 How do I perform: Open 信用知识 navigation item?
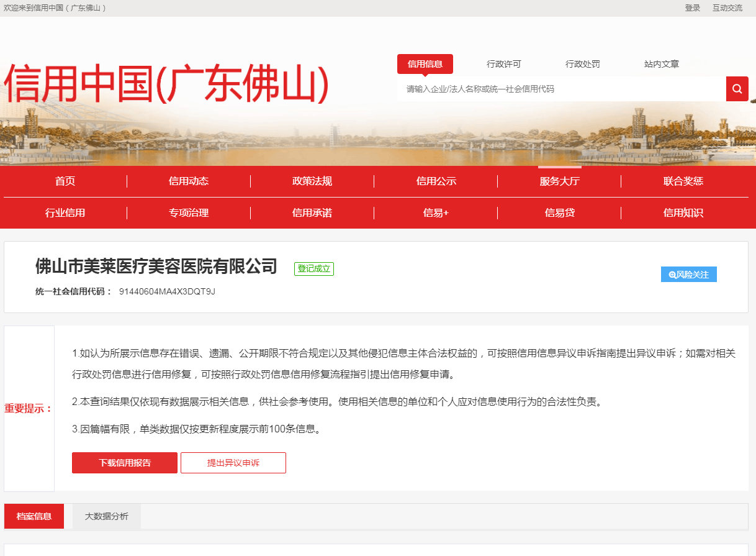click(x=683, y=213)
